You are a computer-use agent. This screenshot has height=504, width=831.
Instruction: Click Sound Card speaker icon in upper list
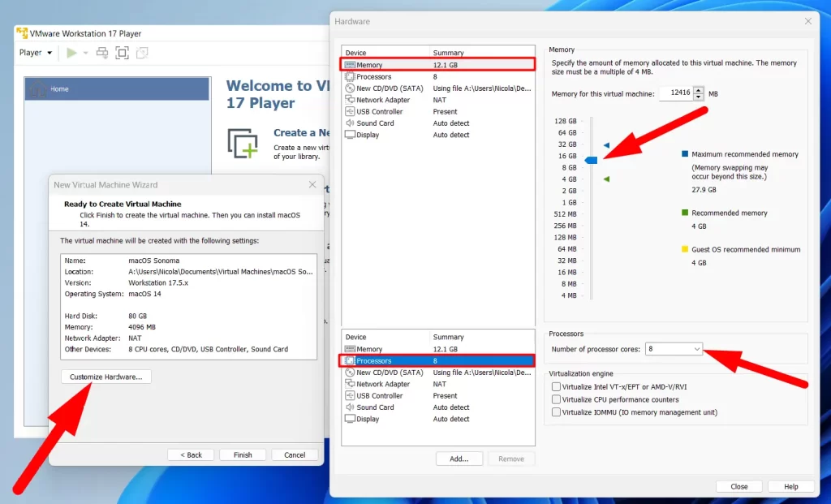pyautogui.click(x=350, y=123)
